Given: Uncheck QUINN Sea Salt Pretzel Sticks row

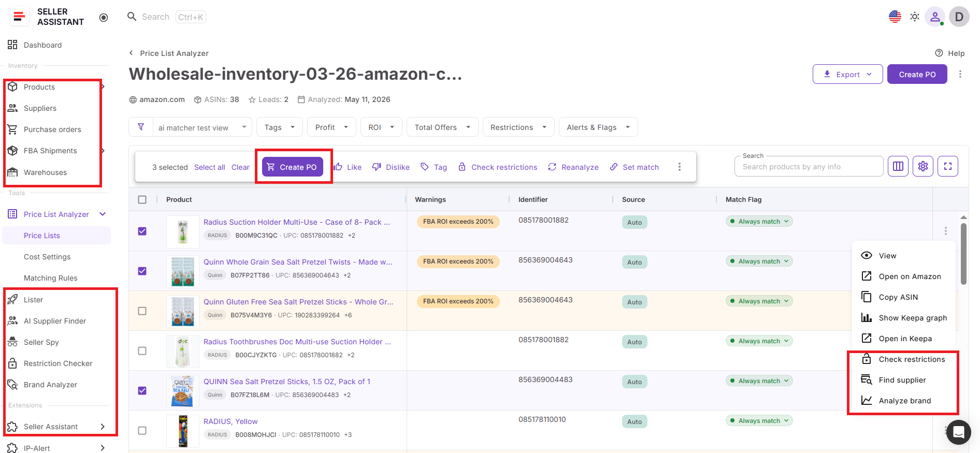Looking at the screenshot, I should click(142, 390).
